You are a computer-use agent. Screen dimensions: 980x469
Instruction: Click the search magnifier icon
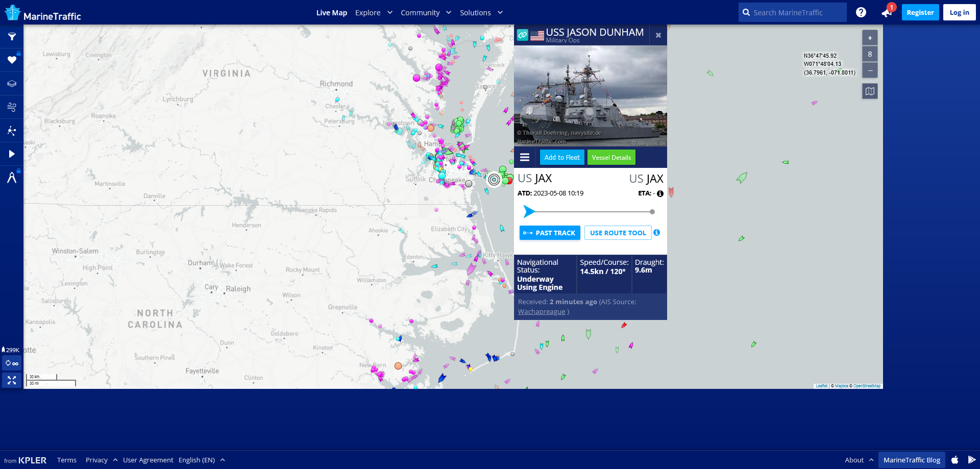tap(746, 12)
